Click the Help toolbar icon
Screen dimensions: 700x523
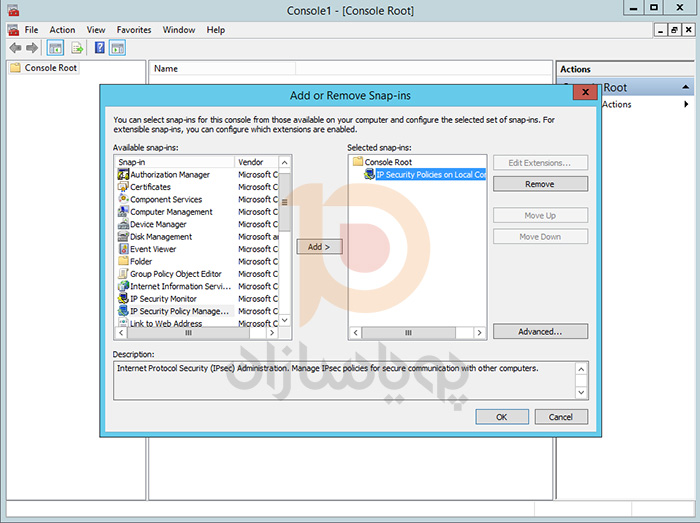coord(100,48)
